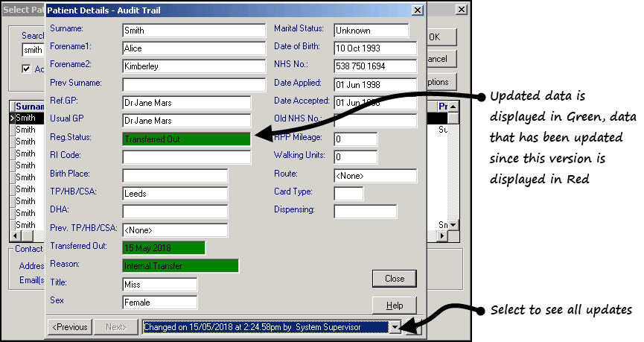This screenshot has width=644, height=342.
Task: Toggle the checkbox under the search field
Action: pos(27,69)
